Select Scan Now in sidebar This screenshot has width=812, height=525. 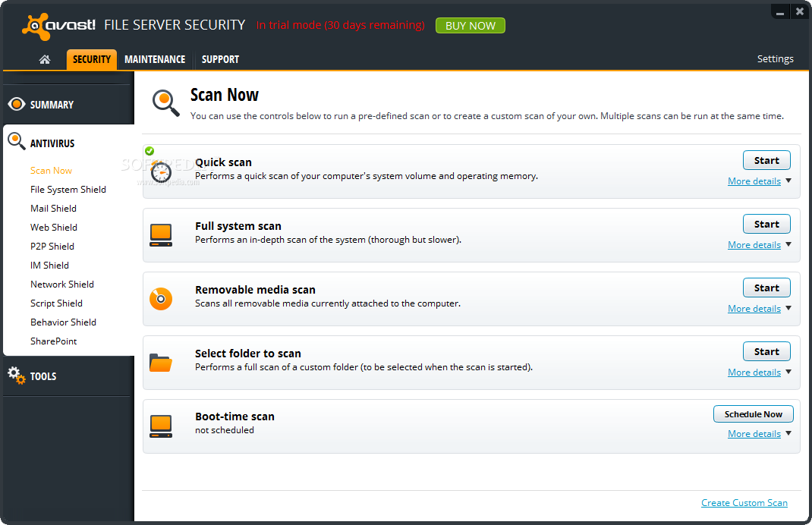coord(51,171)
